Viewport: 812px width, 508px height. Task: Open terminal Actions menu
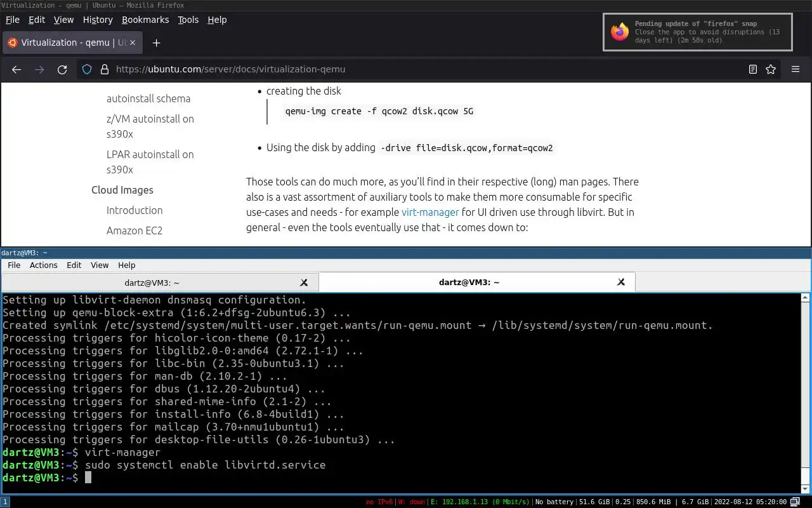44,265
